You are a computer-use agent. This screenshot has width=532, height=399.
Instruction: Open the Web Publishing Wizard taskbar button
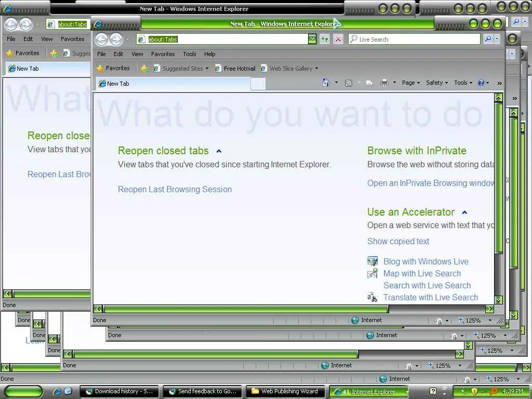285,391
